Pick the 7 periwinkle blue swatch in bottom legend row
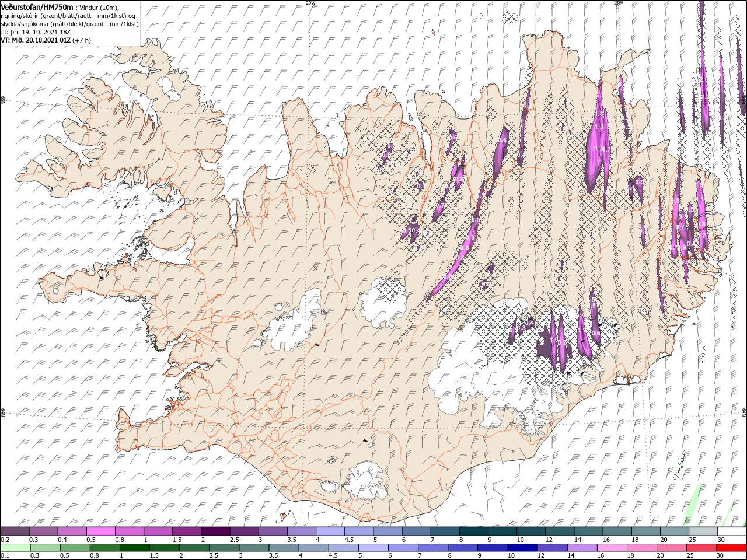Image resolution: width=747 pixels, height=560 pixels. tap(432, 548)
